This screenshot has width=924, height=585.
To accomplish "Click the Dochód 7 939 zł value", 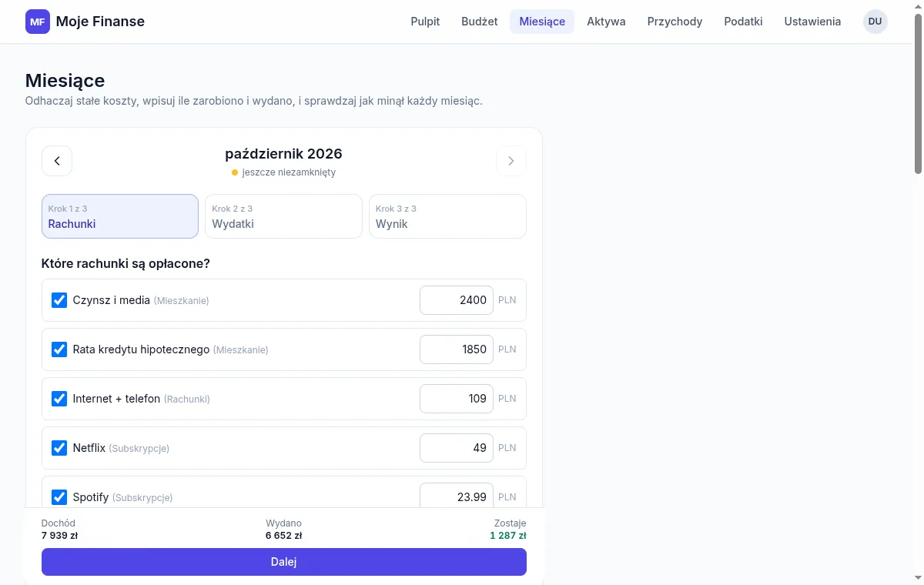I will [x=59, y=536].
